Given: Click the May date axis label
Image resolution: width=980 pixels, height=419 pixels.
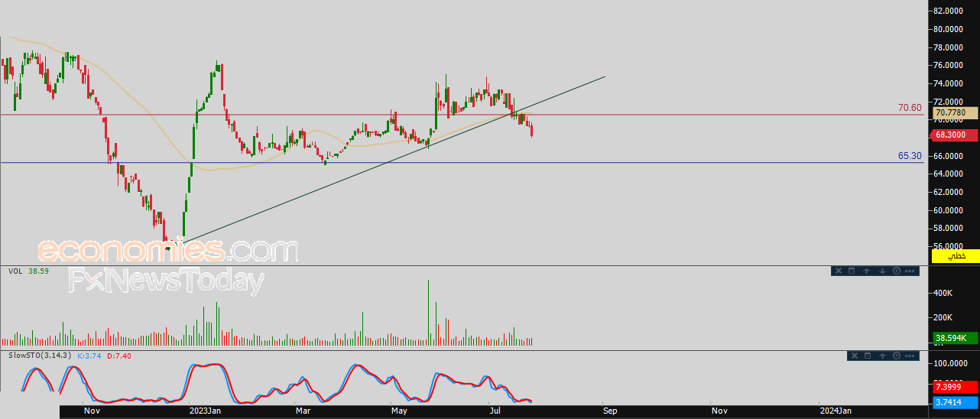Looking at the screenshot, I should pos(399,411).
